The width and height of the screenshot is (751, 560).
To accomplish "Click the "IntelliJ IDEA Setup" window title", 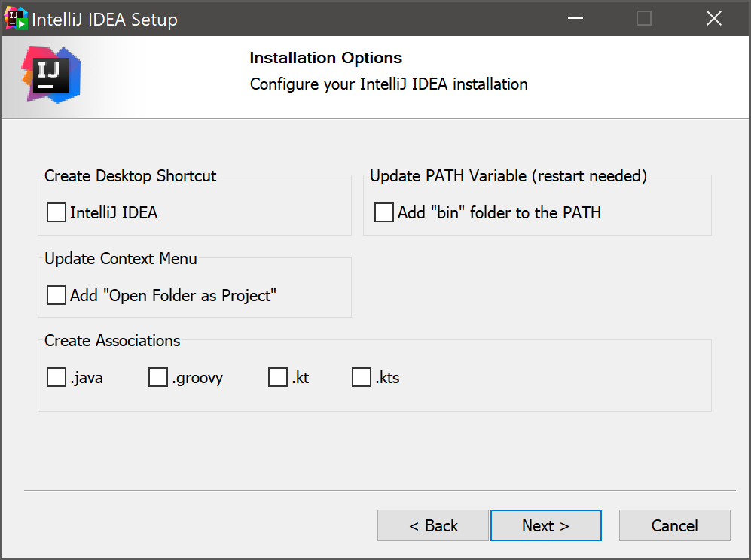I will point(104,20).
